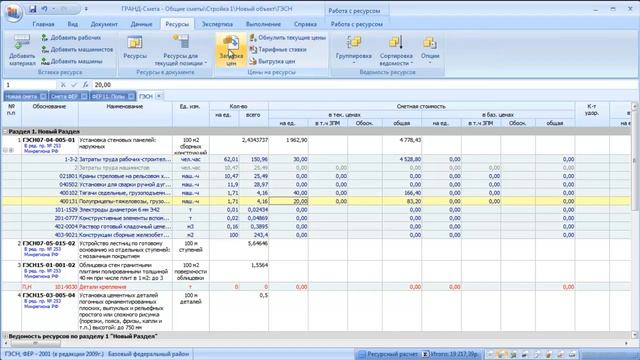640x360 pixels.
Task: Click Добавить рабочих in the ribbon
Action: (x=71, y=38)
